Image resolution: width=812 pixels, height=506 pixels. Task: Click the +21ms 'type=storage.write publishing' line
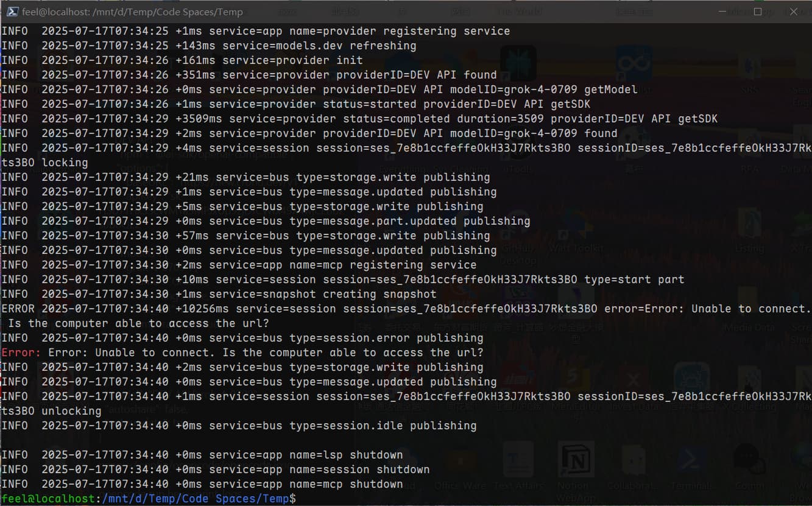245,177
